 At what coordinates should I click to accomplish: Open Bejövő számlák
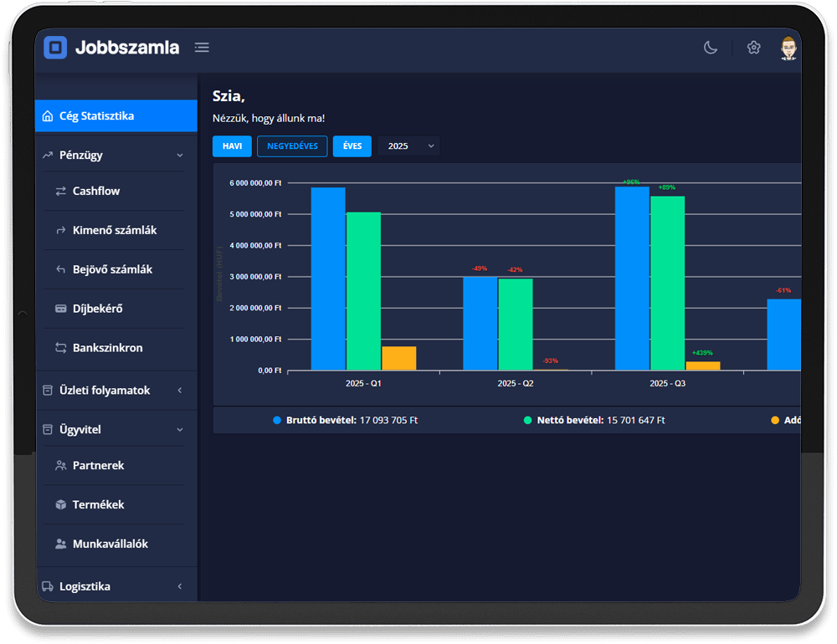[x=114, y=269]
